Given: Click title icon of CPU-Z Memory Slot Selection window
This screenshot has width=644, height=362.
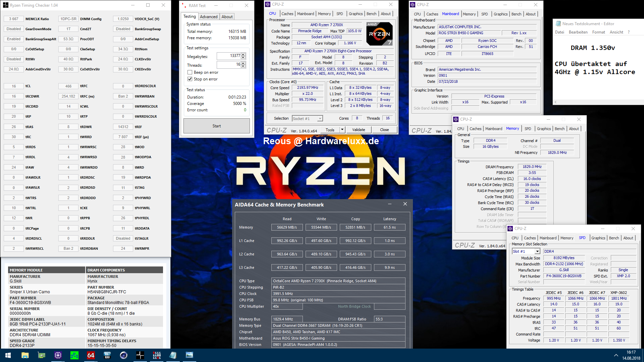Looking at the screenshot, I should [510, 229].
